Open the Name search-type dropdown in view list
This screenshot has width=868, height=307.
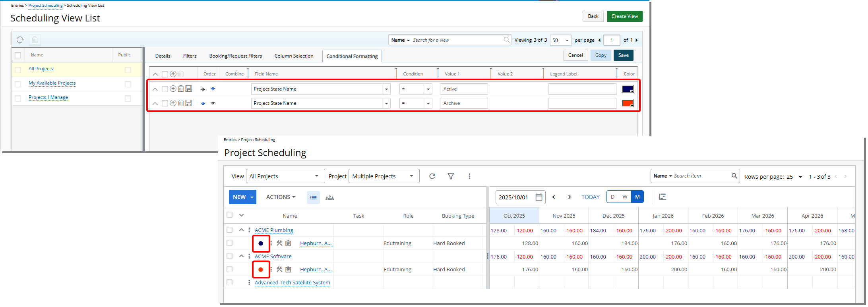[x=400, y=40]
